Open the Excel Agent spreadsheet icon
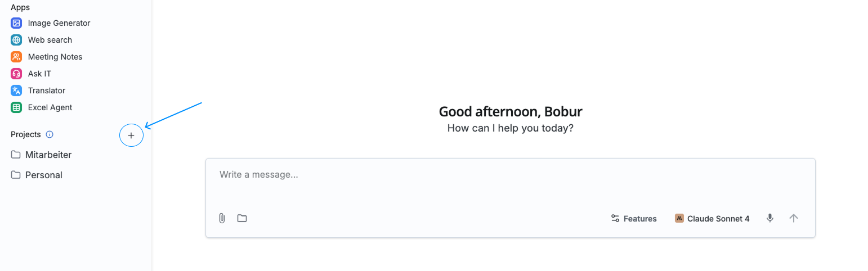Viewport: 868px width, 271px height. [x=16, y=107]
